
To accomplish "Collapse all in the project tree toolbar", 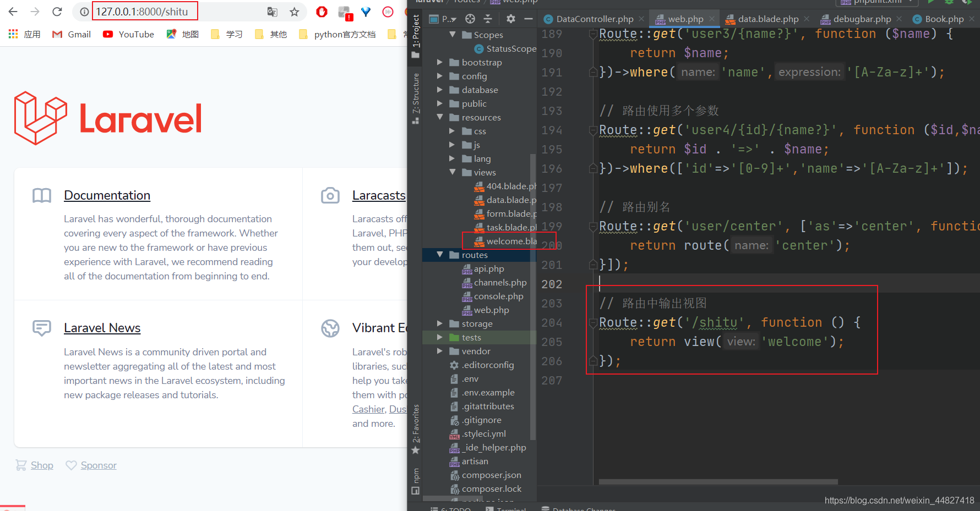I will 488,19.
